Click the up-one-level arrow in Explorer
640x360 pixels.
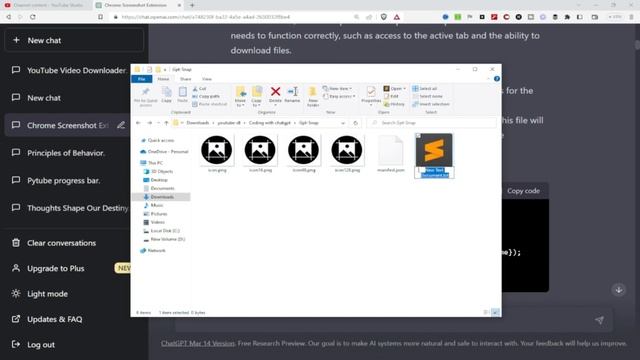(166, 123)
